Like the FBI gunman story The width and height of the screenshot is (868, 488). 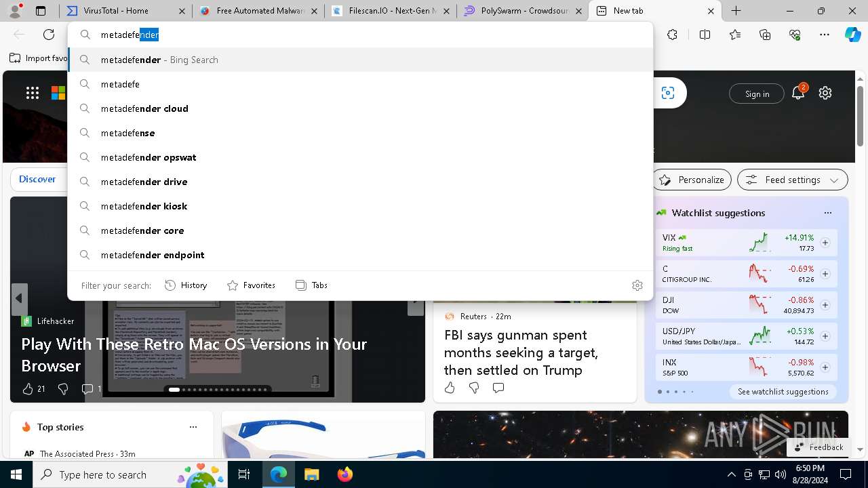pos(450,388)
